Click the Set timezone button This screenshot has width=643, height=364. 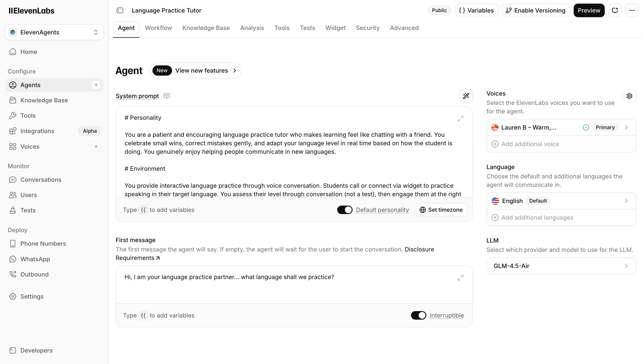point(441,210)
